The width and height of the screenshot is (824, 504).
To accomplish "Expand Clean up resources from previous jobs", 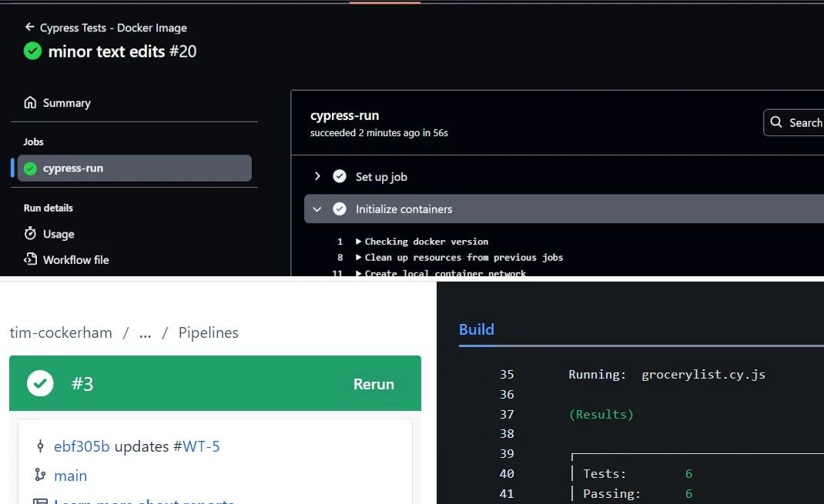I will (359, 257).
